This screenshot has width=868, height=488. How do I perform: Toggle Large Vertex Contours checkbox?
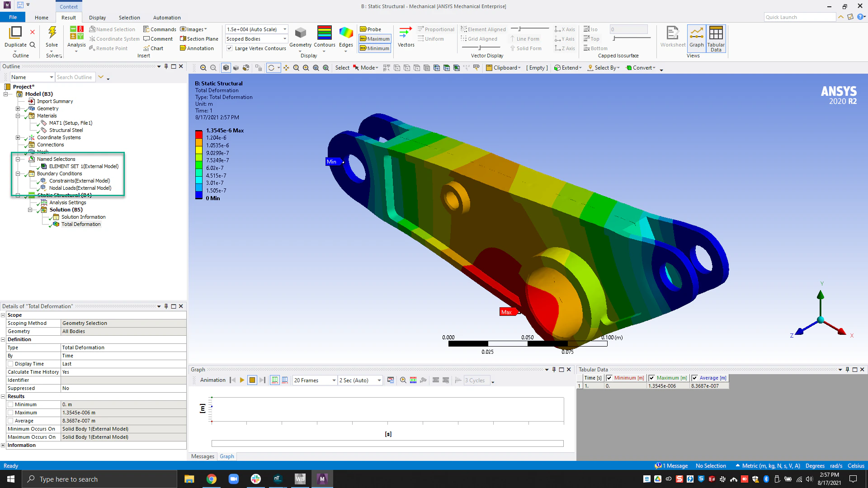(x=230, y=48)
